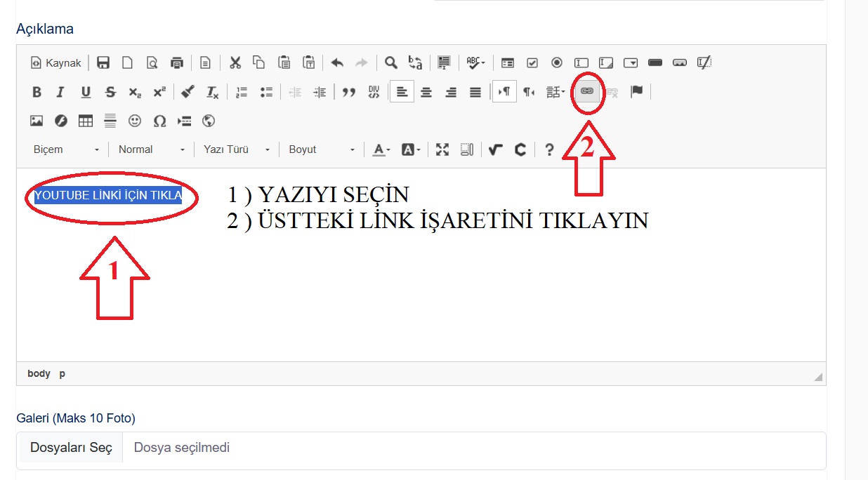Open the Yazı Türü font dropdown
Image resolution: width=868 pixels, height=480 pixels.
(236, 149)
